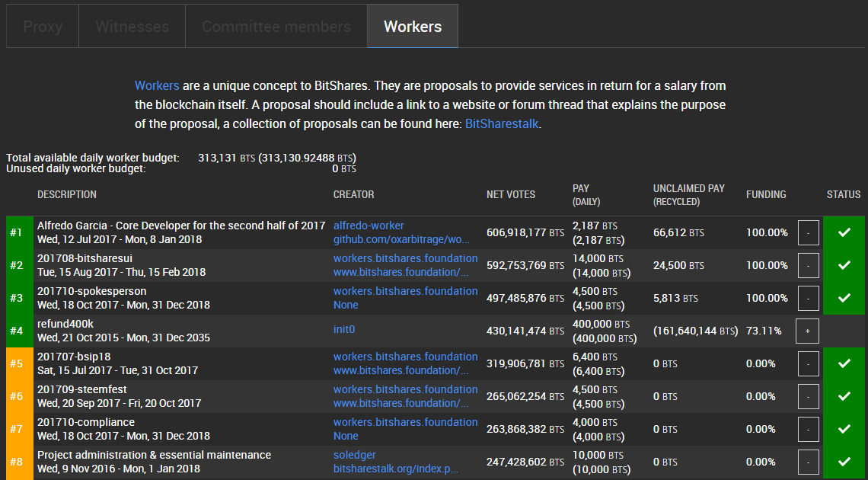Toggle the minus button on 201710-spokesperson row

808,298
